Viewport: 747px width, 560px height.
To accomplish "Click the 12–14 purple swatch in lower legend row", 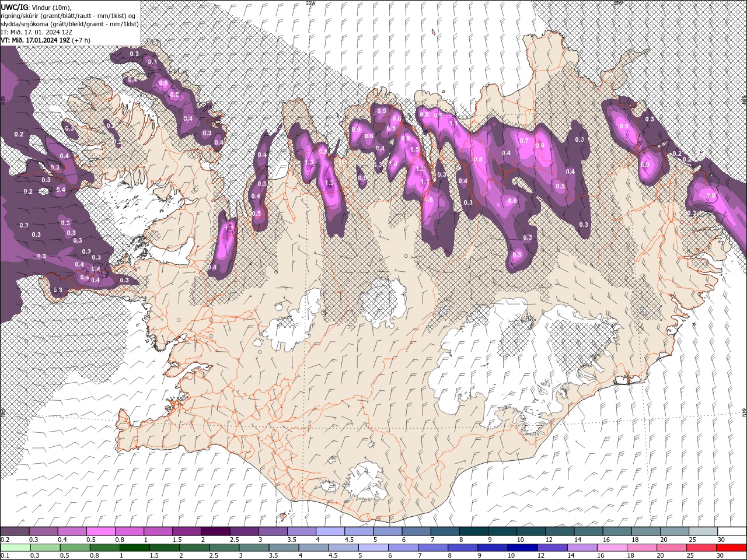I will [553, 548].
